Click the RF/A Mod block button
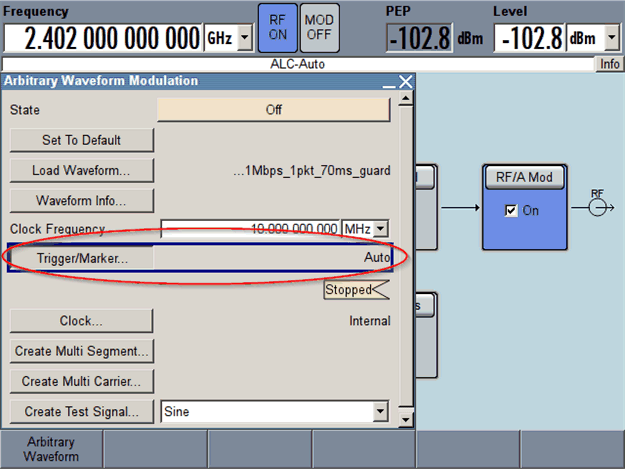Image resolution: width=625 pixels, height=469 pixels. pos(524,177)
